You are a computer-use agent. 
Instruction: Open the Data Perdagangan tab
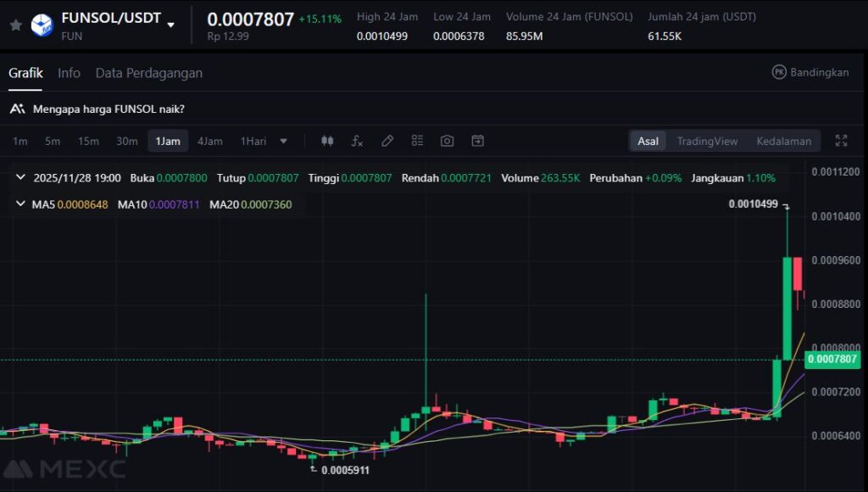(148, 73)
